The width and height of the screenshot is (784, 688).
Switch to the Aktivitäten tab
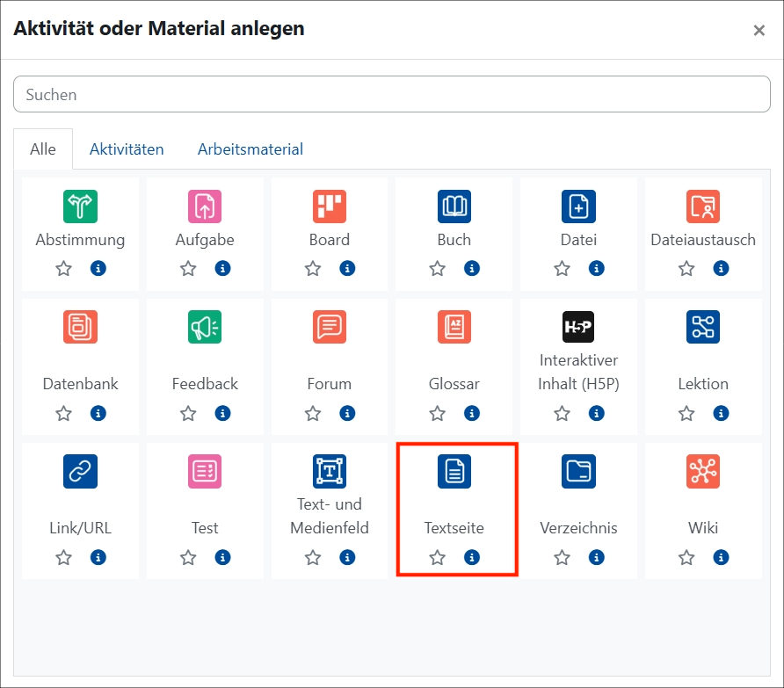pyautogui.click(x=127, y=149)
